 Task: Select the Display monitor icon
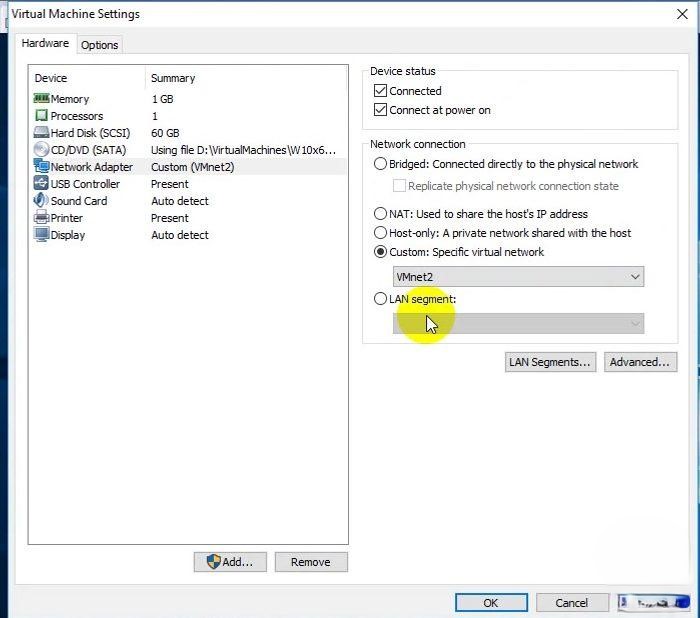pyautogui.click(x=41, y=234)
